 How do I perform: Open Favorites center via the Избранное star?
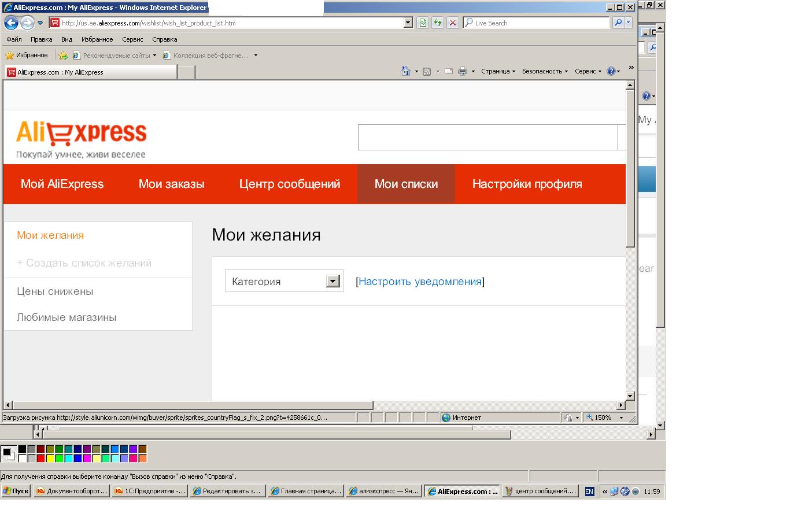27,56
